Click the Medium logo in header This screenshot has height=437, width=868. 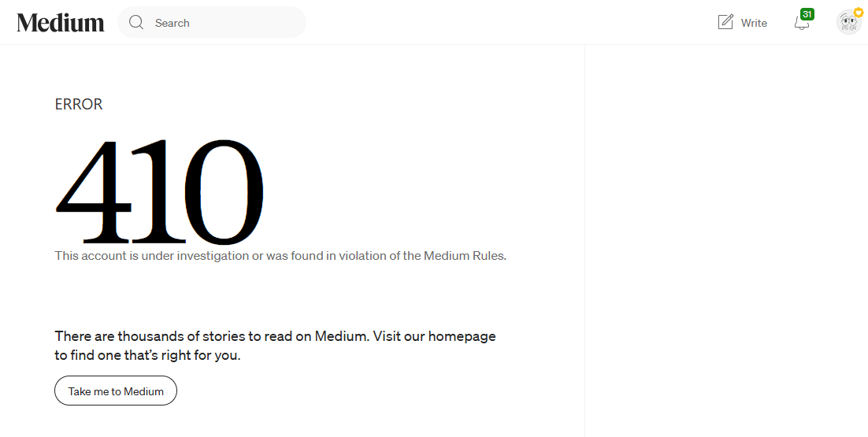point(61,23)
